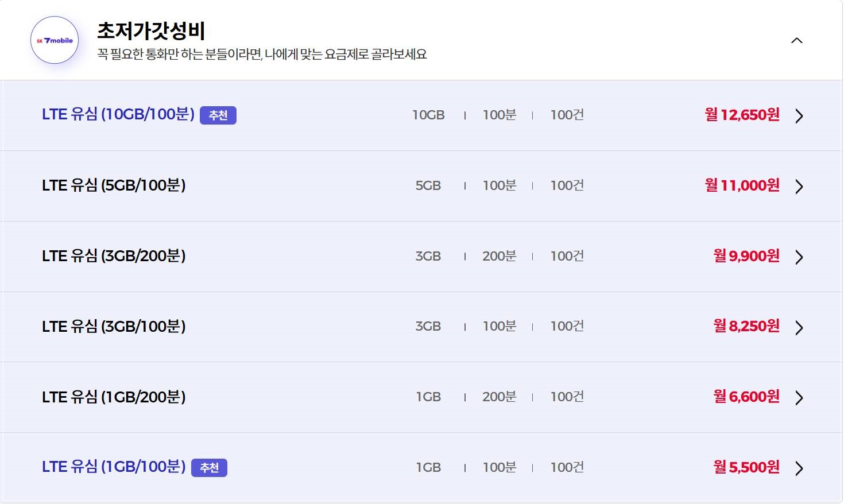Screen dimensions: 844x504
Task: Click the 초저가갓성비 section heading
Action: [151, 30]
